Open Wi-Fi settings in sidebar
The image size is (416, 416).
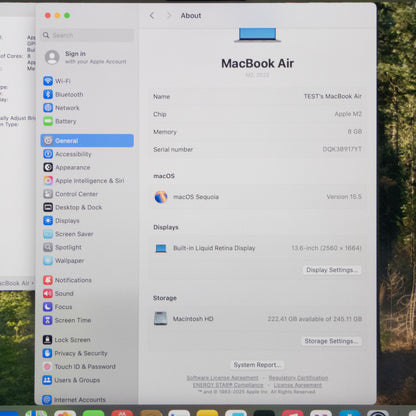coord(87,81)
